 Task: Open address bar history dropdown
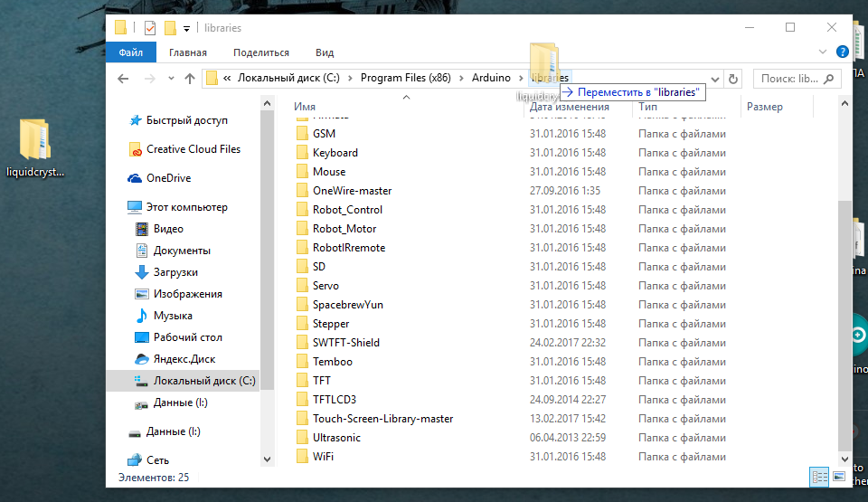coord(715,80)
